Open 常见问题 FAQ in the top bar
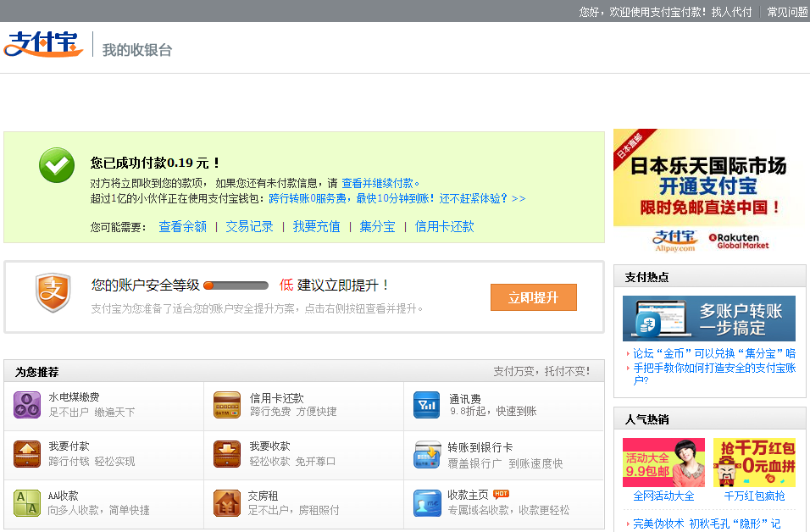Screen dimensions: 810x532 (x=787, y=12)
